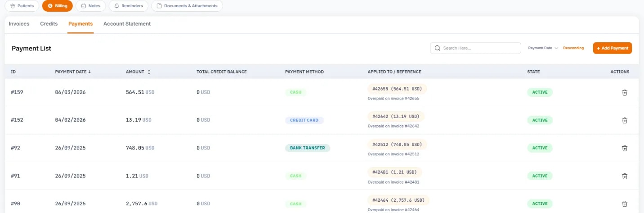Select payment ID #90

(x=16, y=204)
